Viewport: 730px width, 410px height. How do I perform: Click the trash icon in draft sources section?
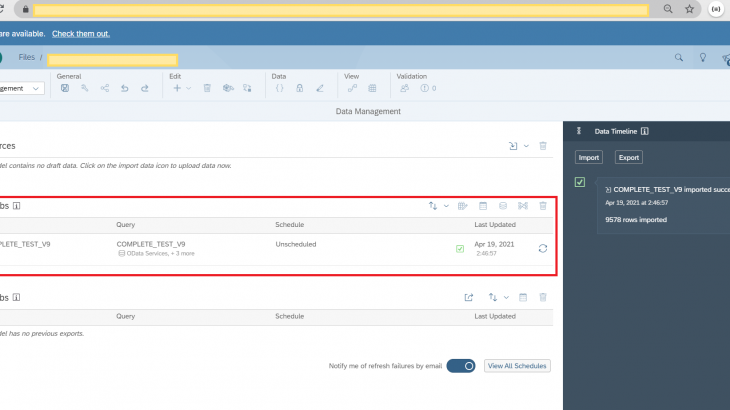(543, 146)
